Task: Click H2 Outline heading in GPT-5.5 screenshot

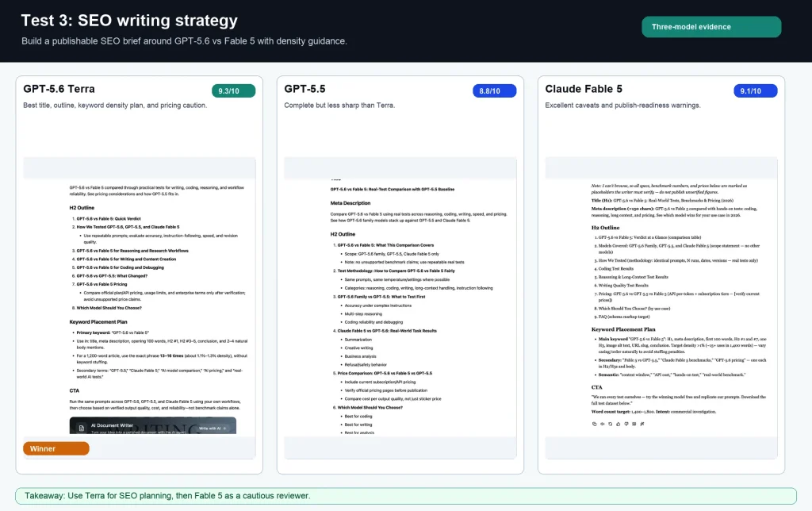Action: pos(343,234)
